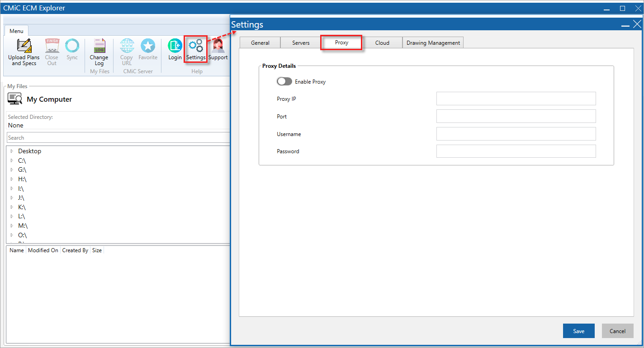Maximize the CMiC ECM Explorer window
Viewport: 644px width, 348px height.
622,8
